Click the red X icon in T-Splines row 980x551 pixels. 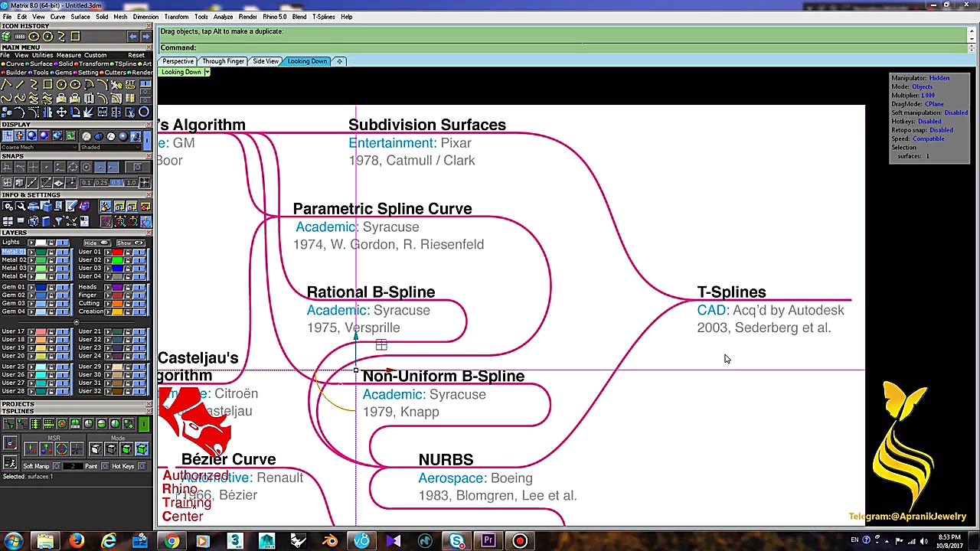tap(62, 422)
